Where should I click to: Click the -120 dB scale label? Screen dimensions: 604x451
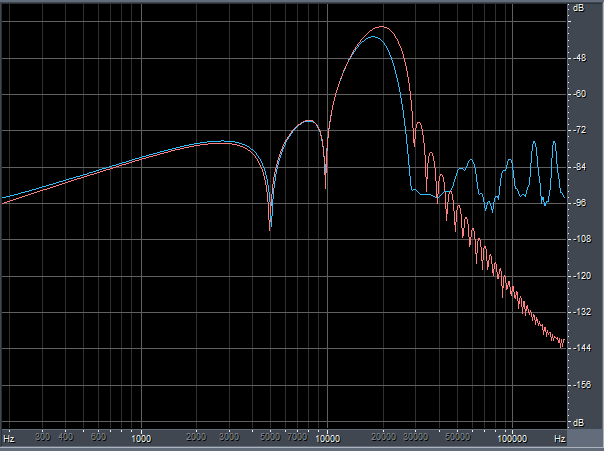(581, 276)
